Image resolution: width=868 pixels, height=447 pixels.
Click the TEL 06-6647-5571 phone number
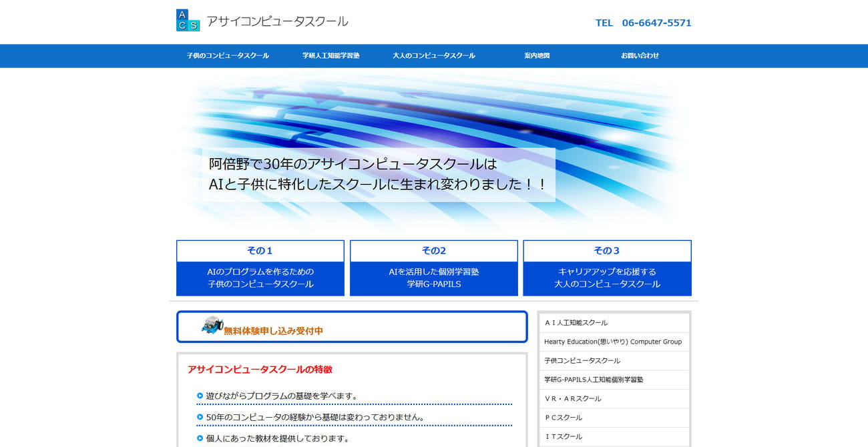[642, 23]
